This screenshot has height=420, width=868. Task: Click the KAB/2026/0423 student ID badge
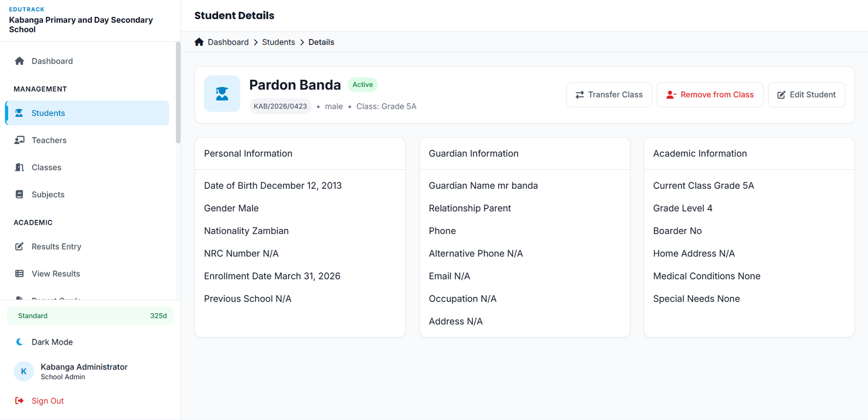point(280,106)
